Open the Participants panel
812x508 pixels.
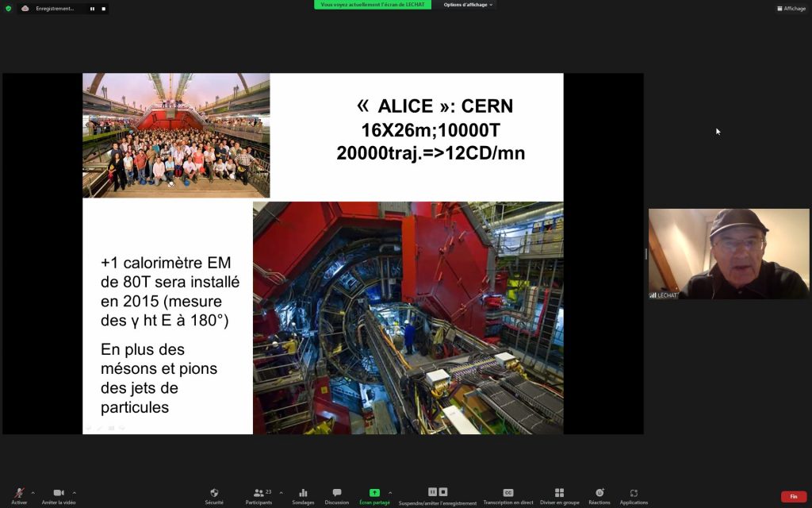259,496
